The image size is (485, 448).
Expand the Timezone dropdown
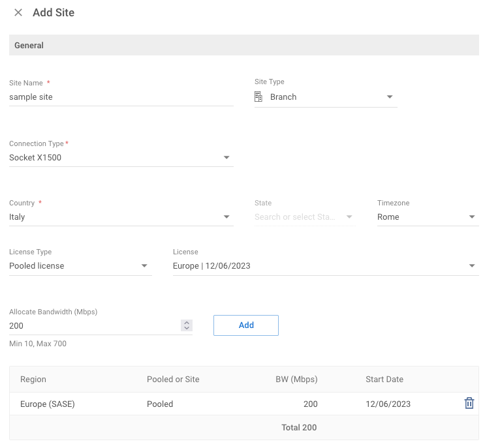[472, 217]
